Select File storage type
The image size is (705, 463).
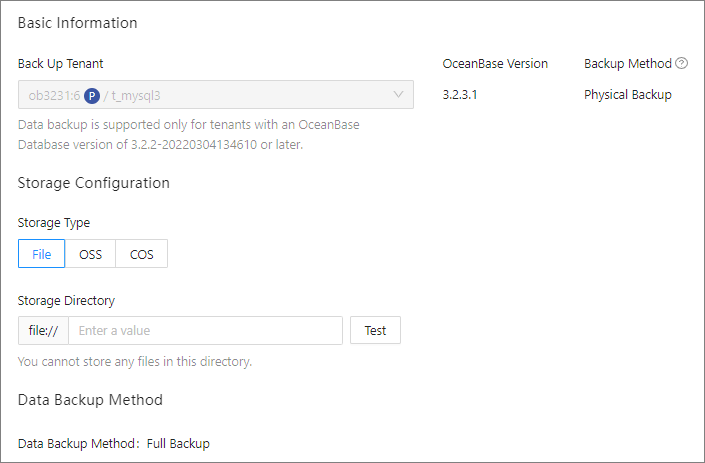coord(41,254)
